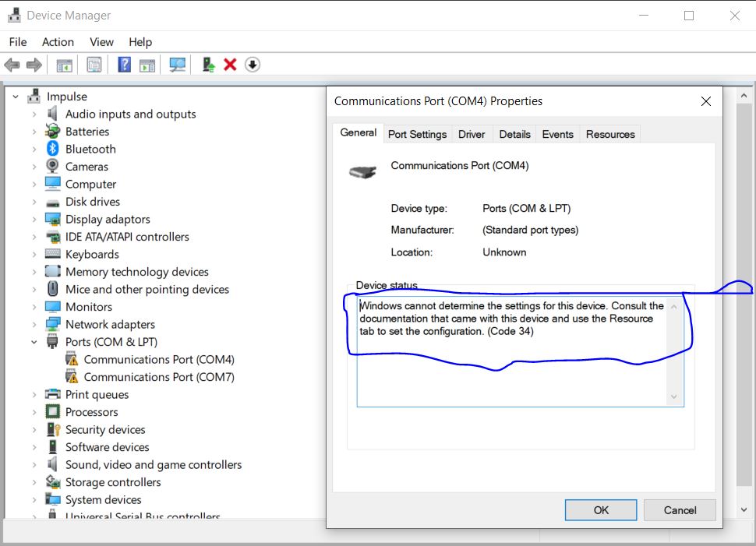The width and height of the screenshot is (756, 546).
Task: Select the Software devices tree item
Action: 107,447
